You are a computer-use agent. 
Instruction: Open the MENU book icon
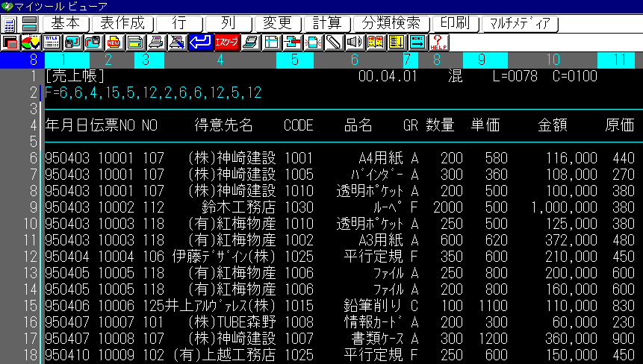click(x=376, y=43)
